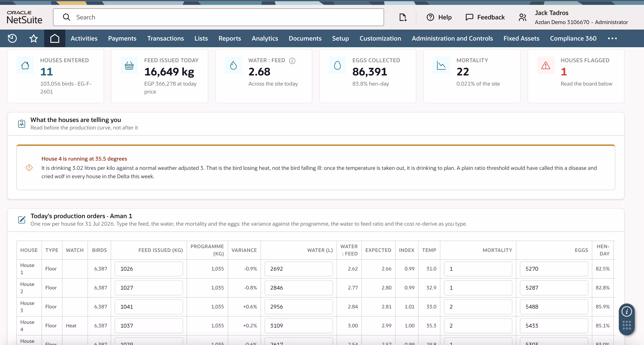Click the Eggs Collected egg icon
The image size is (644, 345).
(x=337, y=66)
